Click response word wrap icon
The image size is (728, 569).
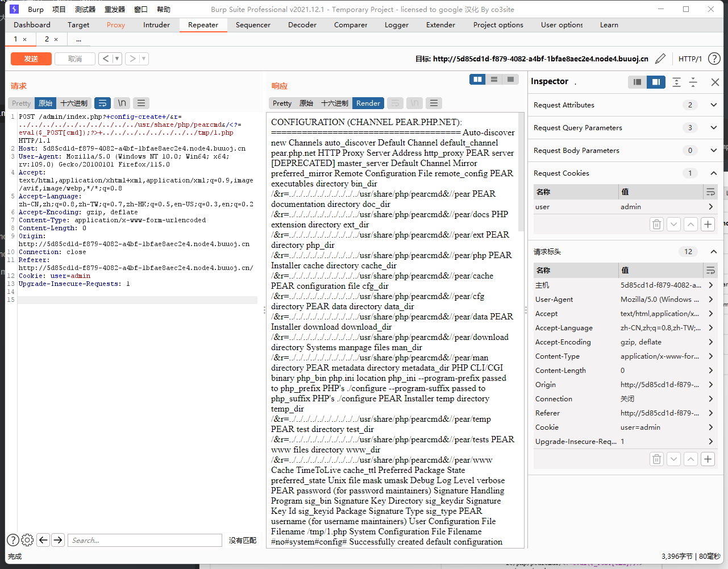(x=395, y=103)
